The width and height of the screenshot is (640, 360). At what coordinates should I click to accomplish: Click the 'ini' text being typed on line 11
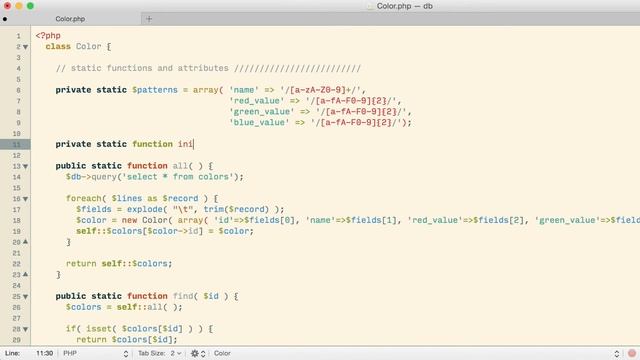tap(185, 144)
